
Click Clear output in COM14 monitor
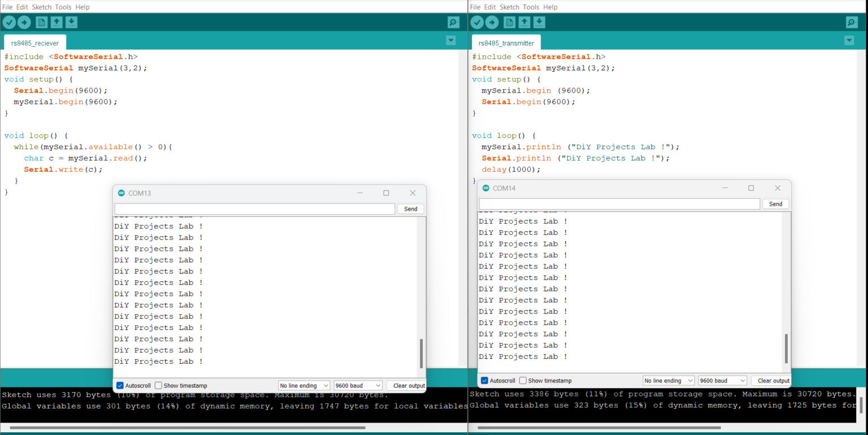(x=773, y=381)
